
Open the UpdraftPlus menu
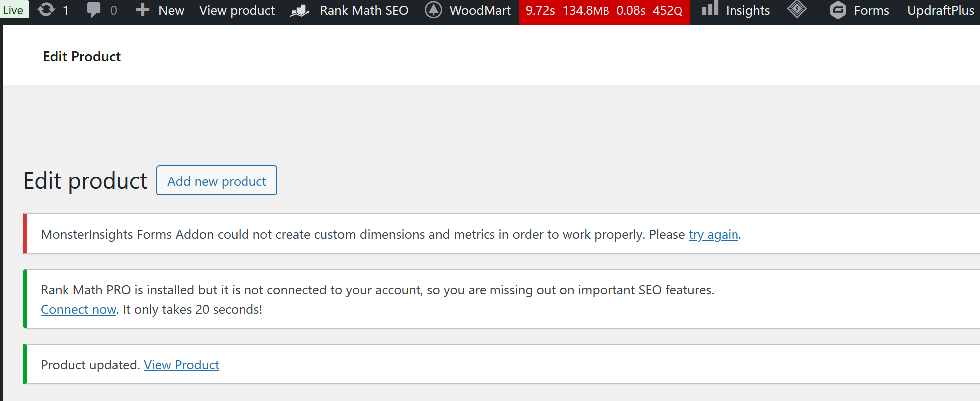[x=941, y=10]
